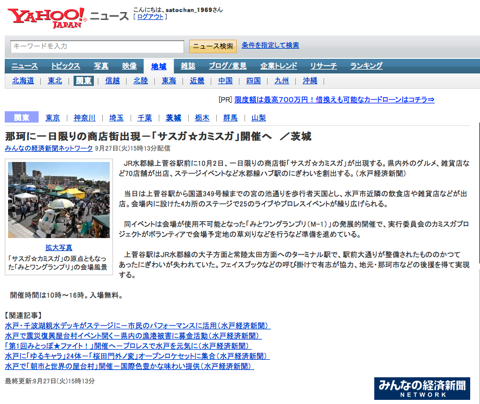This screenshot has height=404, width=480.
Task: Open 東京 prefecture link
Action: pyautogui.click(x=53, y=118)
